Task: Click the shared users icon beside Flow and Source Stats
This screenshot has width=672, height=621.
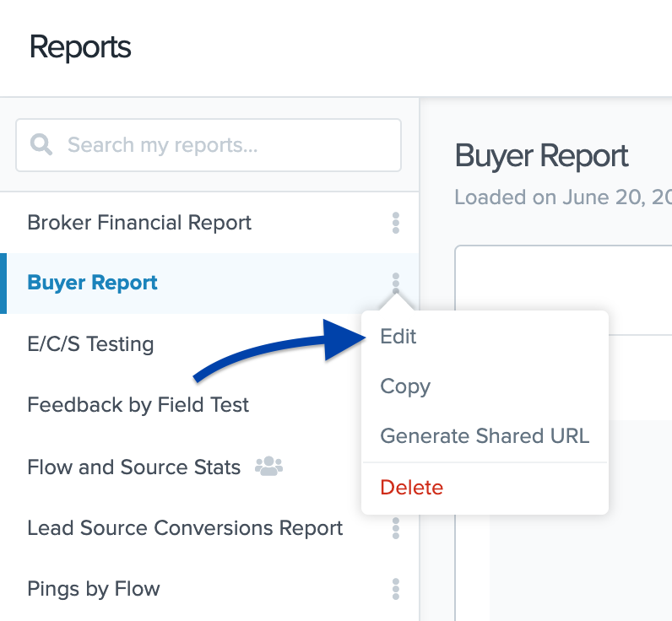Action: coord(269,467)
